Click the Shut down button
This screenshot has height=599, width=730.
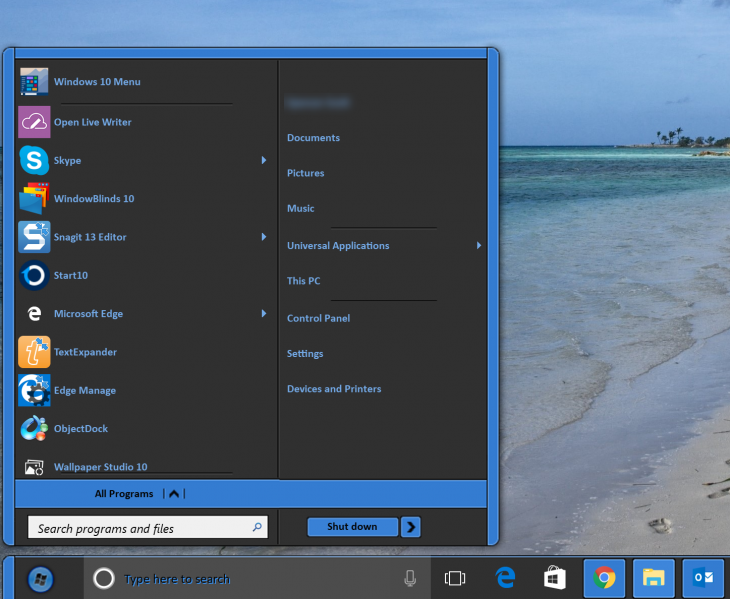[352, 527]
